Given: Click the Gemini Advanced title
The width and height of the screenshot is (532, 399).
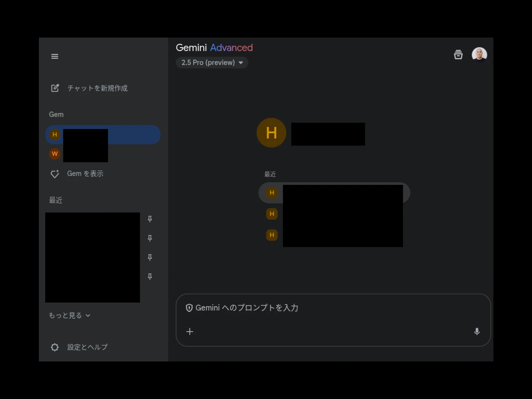Looking at the screenshot, I should 214,48.
